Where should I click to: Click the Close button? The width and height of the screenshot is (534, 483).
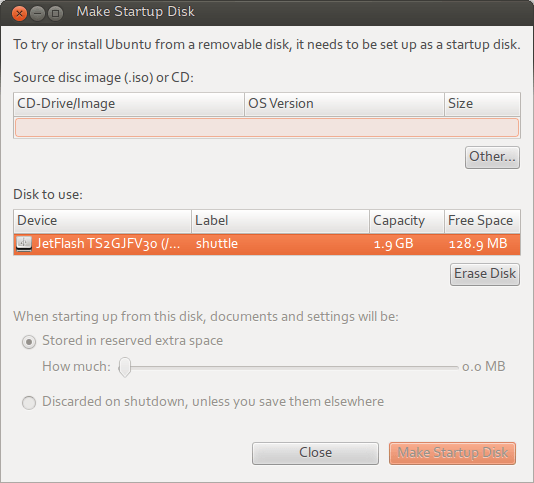(x=315, y=453)
